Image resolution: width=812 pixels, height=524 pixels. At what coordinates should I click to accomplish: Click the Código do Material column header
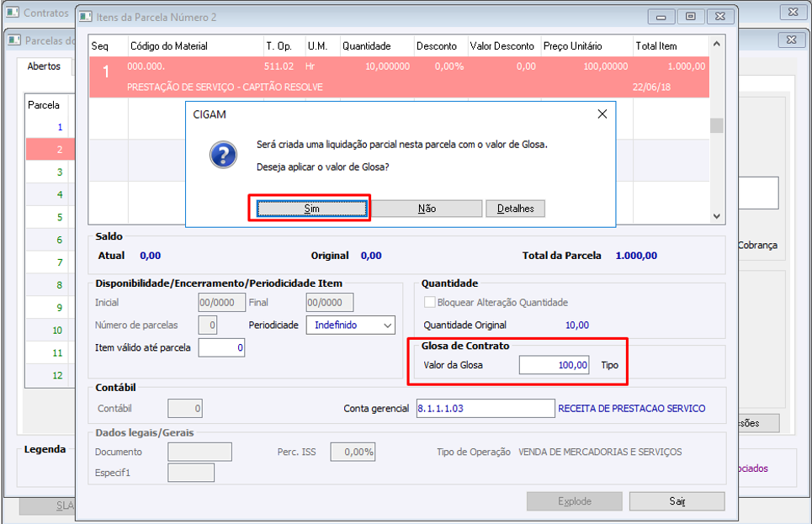(x=196, y=46)
